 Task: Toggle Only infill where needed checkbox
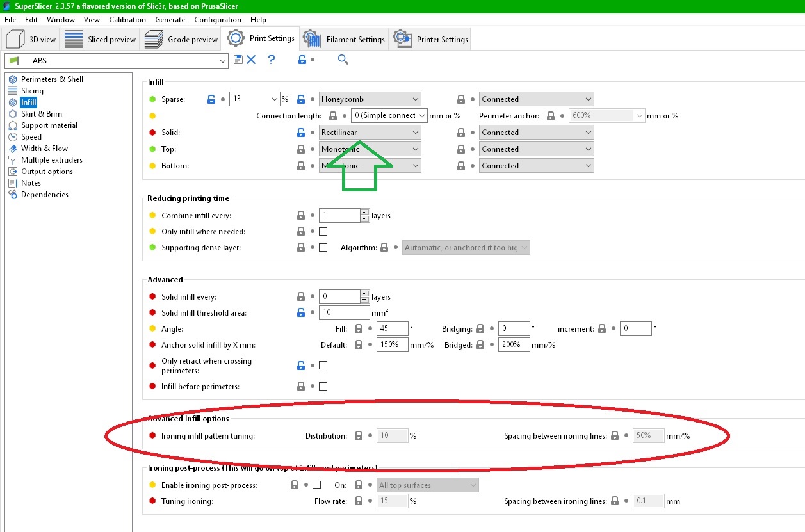(x=323, y=232)
